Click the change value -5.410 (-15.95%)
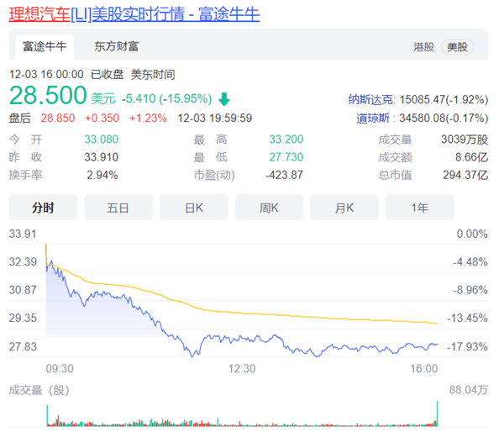 [x=167, y=98]
